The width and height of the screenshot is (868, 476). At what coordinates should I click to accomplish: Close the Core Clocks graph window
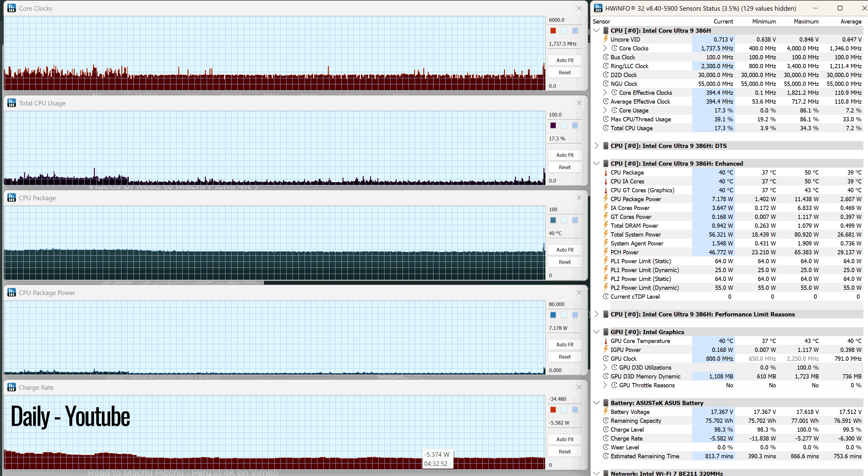[x=579, y=8]
